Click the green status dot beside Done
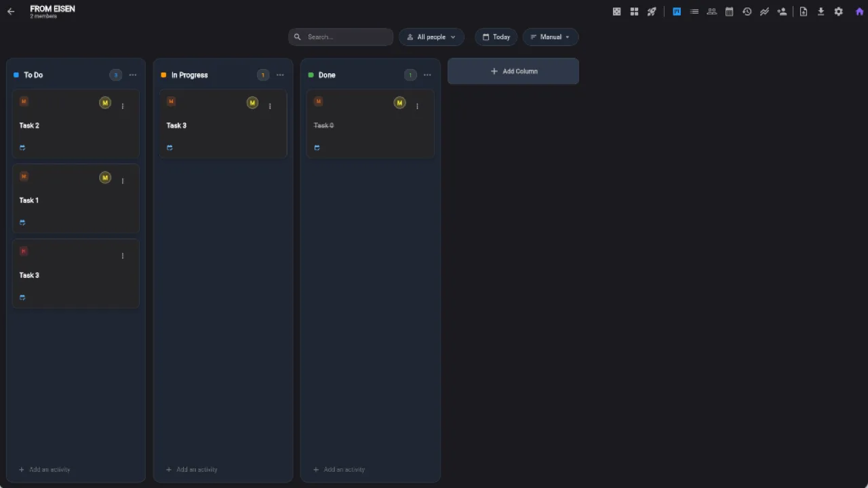Viewport: 868px width, 488px height. [x=311, y=75]
